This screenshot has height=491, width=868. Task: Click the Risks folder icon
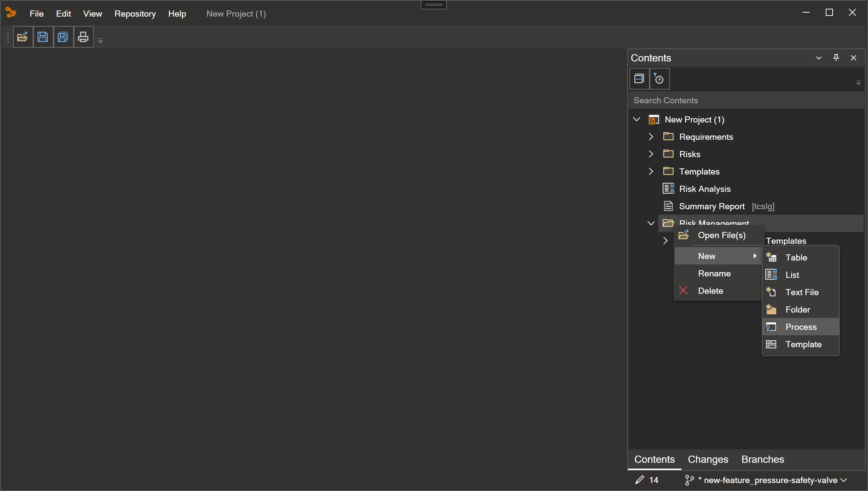click(x=668, y=154)
